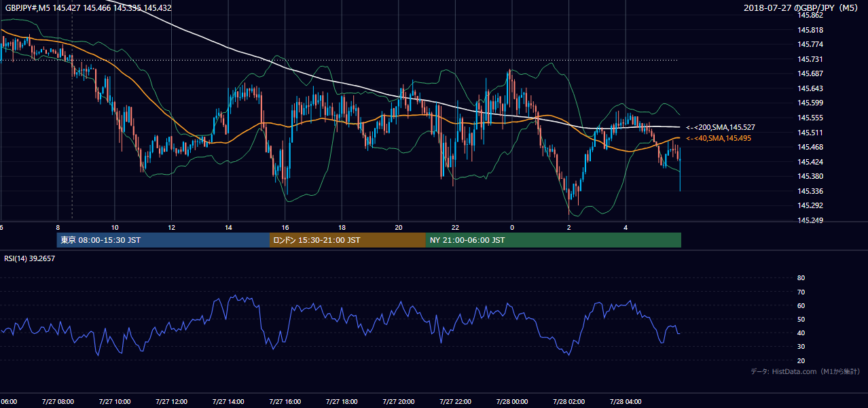Click the 東京 08:00-15:30 JST session bar

tap(163, 240)
